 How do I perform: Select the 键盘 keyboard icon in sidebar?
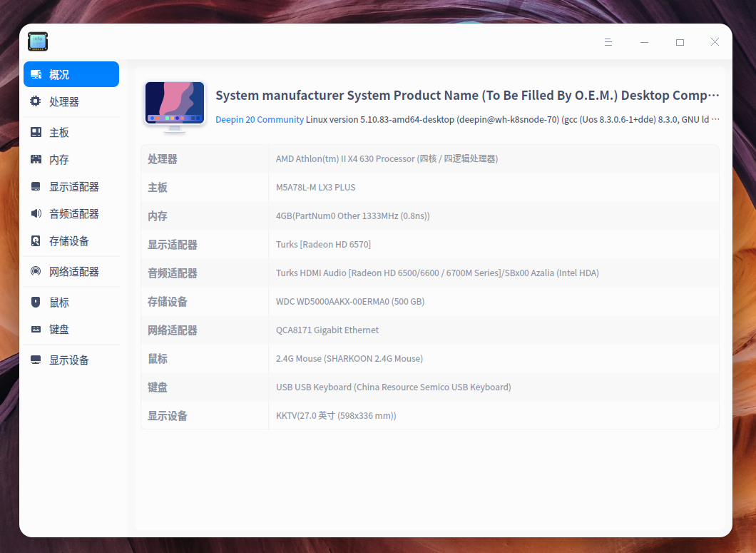pos(35,329)
